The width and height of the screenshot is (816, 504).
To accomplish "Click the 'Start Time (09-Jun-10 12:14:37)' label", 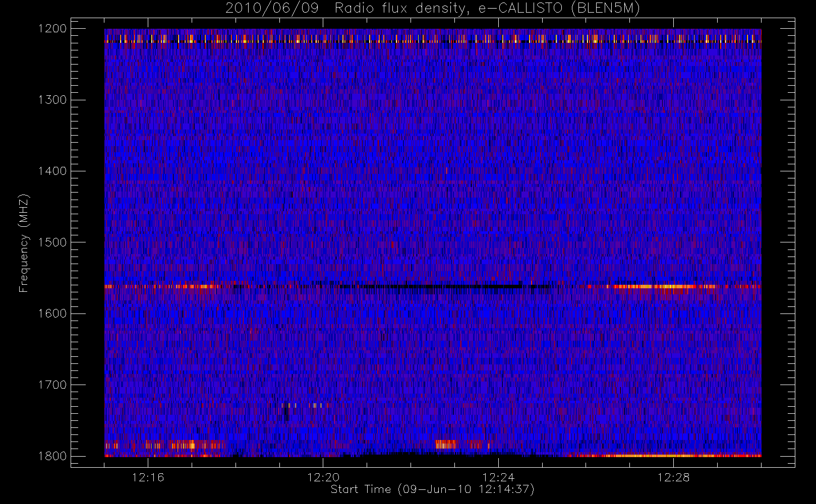I will tap(432, 489).
